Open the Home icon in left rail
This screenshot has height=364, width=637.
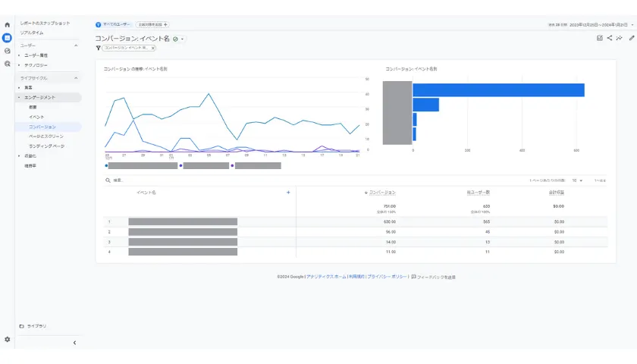pos(8,25)
